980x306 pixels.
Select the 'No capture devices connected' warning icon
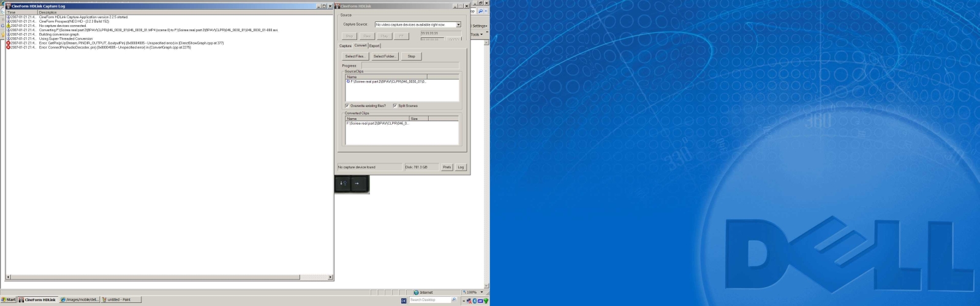pyautogui.click(x=9, y=26)
